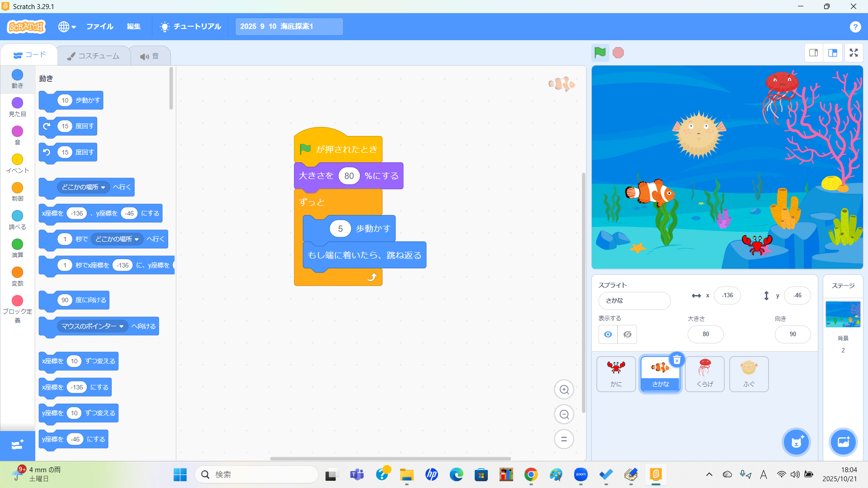Image resolution: width=868 pixels, height=488 pixels.
Task: Click the green flag to run
Action: pyautogui.click(x=600, y=53)
